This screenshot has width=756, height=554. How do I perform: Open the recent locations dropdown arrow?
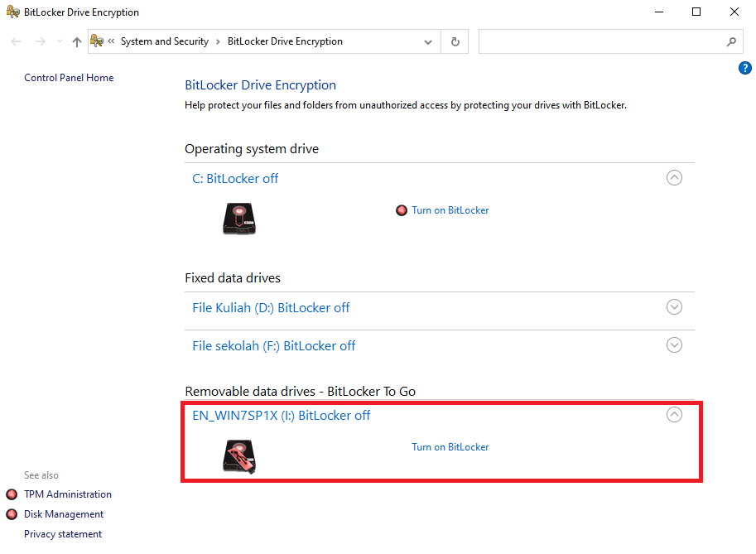[x=60, y=41]
